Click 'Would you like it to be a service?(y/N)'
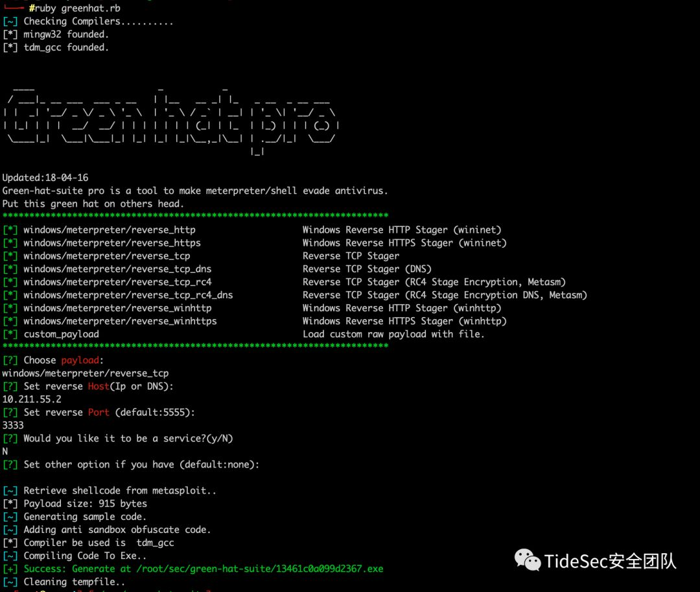The image size is (700, 592). coord(128,438)
